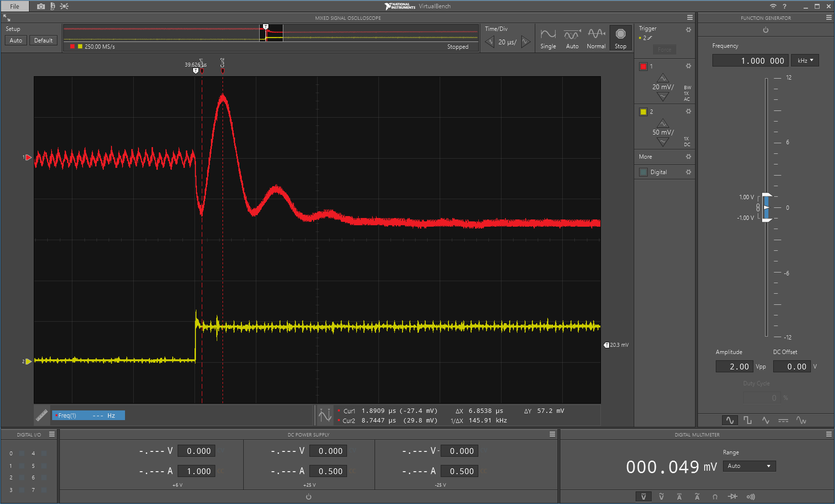Expand oscilloscope panel with diagonal arrows icon
Image resolution: width=835 pixels, height=504 pixels.
(7, 18)
